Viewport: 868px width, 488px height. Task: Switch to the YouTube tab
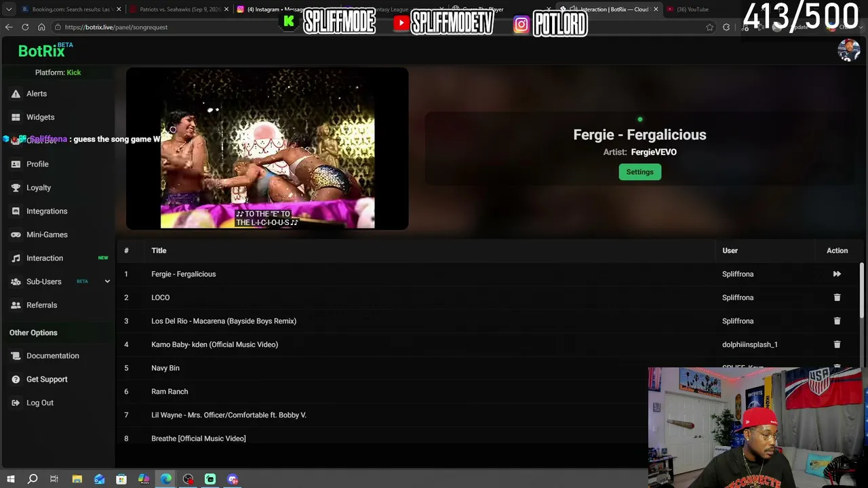[692, 9]
